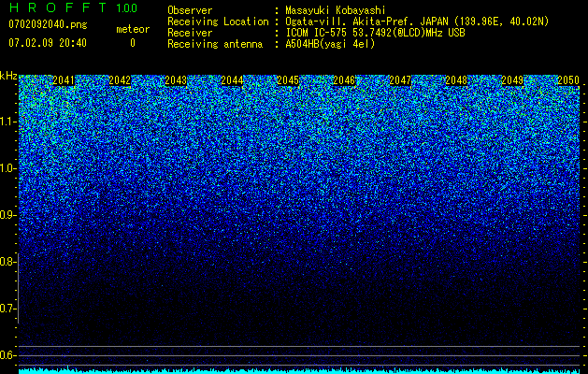The height and width of the screenshot is (374, 588).
Task: Click the meteor count value 0
Action: click(133, 43)
